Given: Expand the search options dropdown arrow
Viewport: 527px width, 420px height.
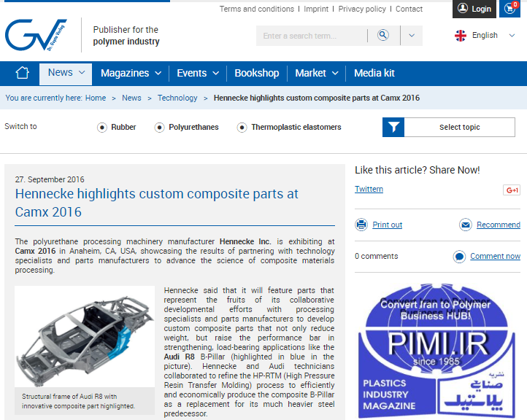Looking at the screenshot, I should (x=412, y=35).
